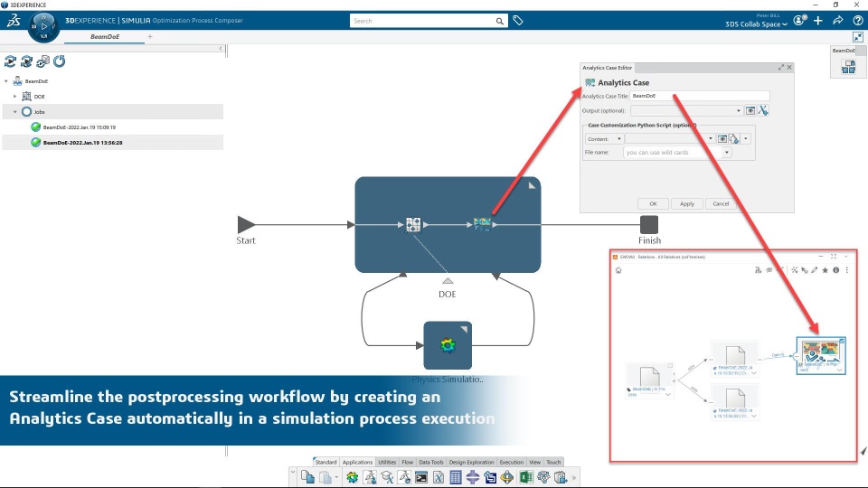Click the Finish node in the workflow
Screen dimensions: 868x488
(649, 225)
